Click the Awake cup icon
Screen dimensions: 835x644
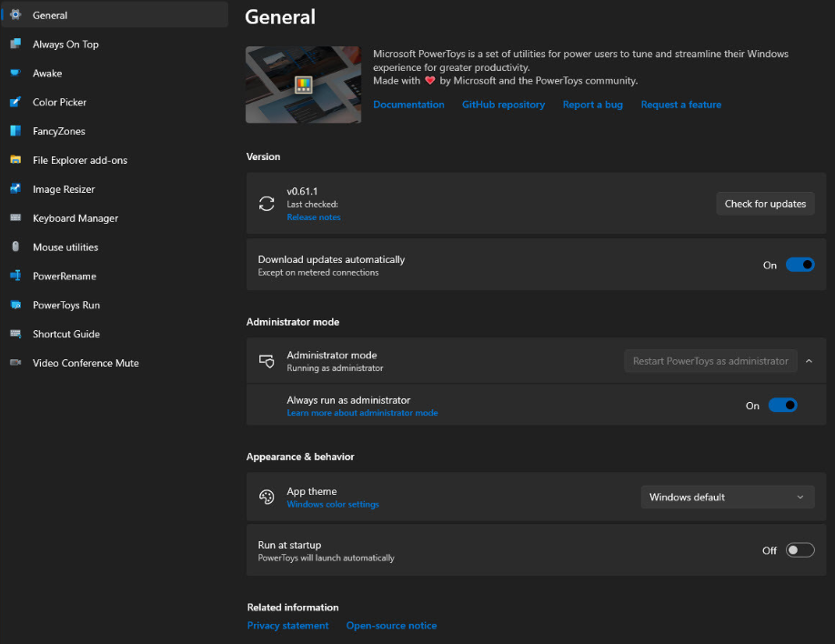(x=15, y=73)
